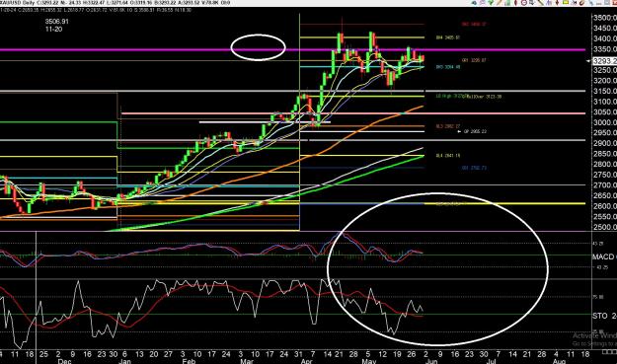617x364 pixels.
Task: Click the Aug month label on time axis
Action: (559, 361)
